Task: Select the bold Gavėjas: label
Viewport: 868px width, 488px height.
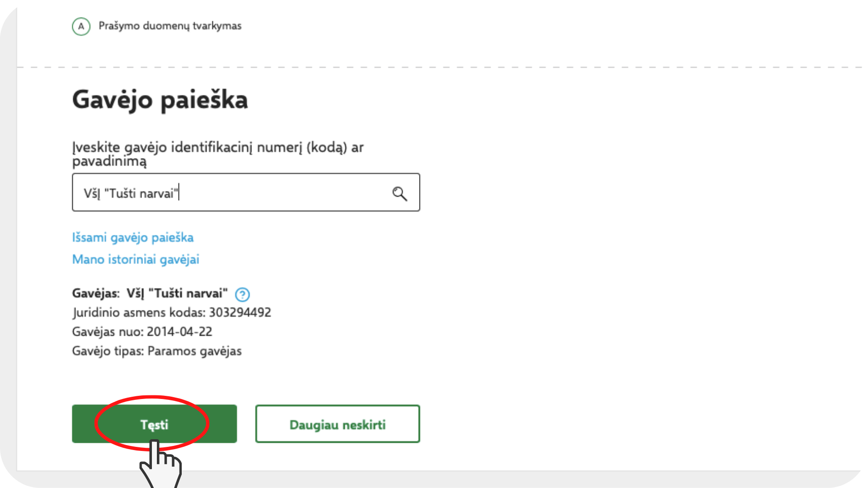Action: pyautogui.click(x=96, y=293)
